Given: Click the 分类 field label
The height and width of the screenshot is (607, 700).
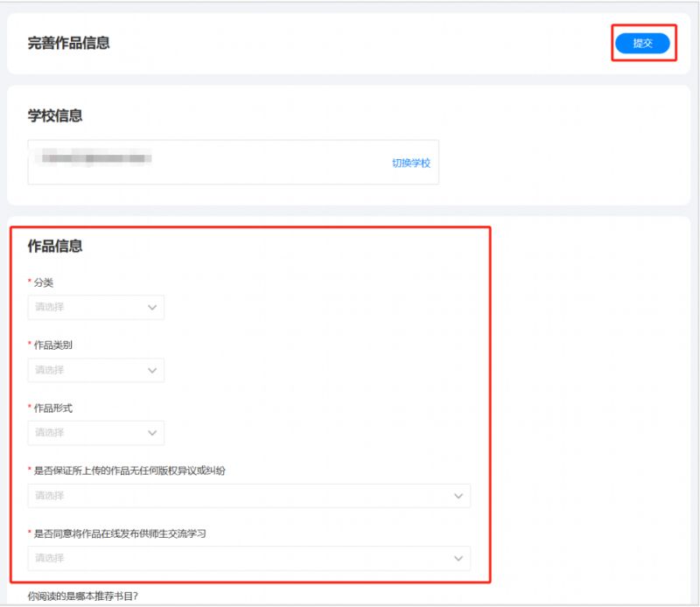Looking at the screenshot, I should click(44, 283).
